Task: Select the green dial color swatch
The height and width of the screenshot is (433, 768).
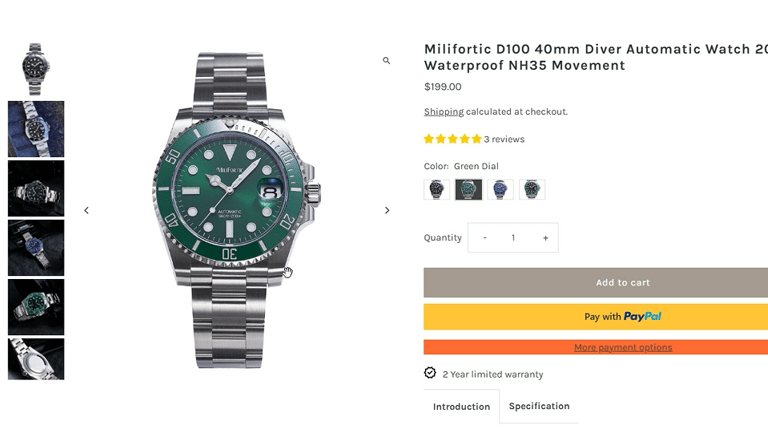Action: pyautogui.click(x=469, y=189)
